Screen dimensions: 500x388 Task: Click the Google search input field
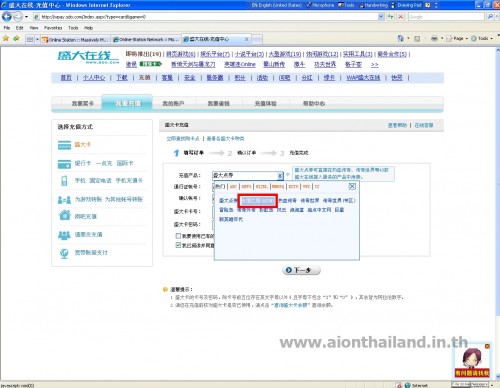446,16
